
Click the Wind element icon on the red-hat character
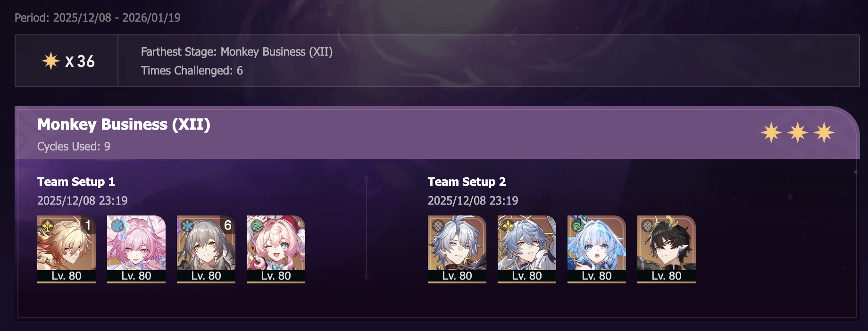[x=257, y=226]
